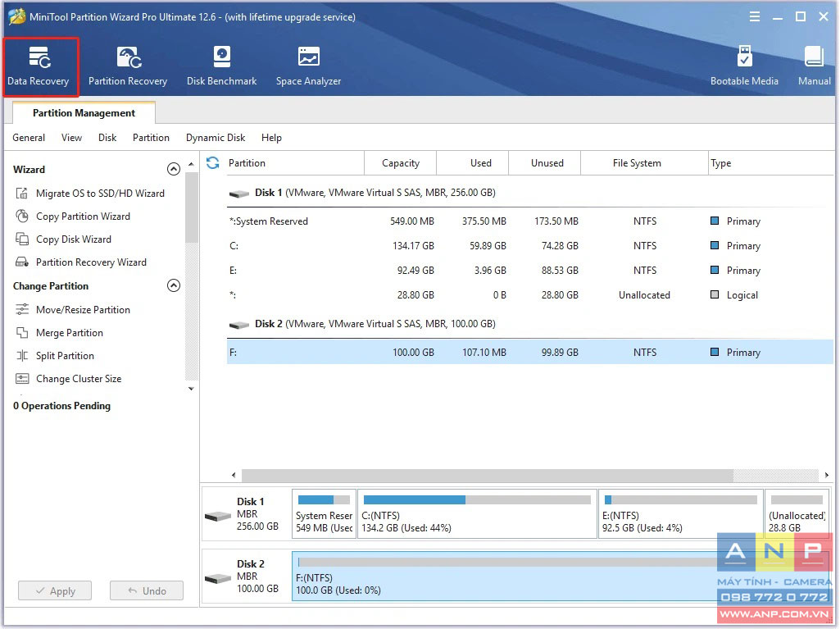The image size is (840, 629).
Task: Sort by the Used column header
Action: pyautogui.click(x=473, y=163)
